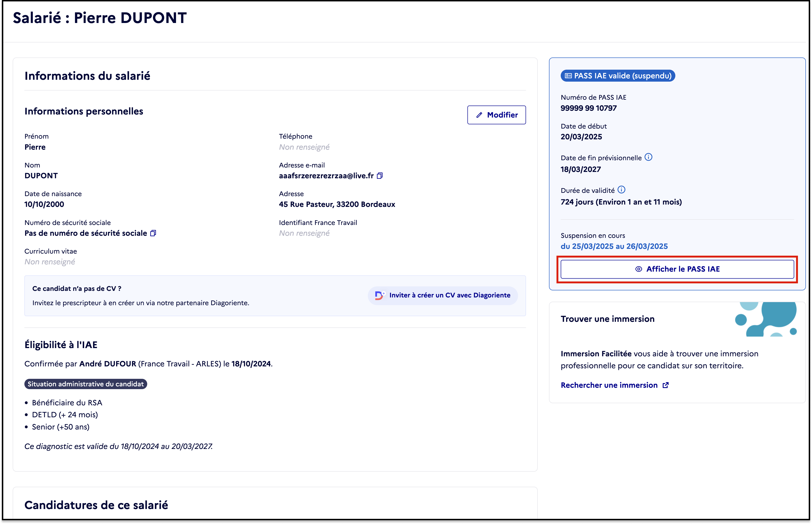Select the address 45 Rue Pasteur, 33200 Bordeaux
The height and width of the screenshot is (524, 812).
(x=337, y=205)
